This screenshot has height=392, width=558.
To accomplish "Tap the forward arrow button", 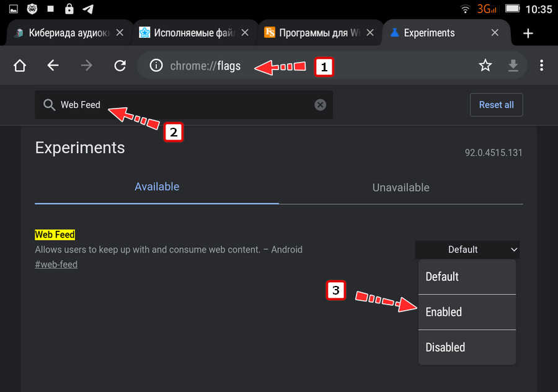I will (86, 66).
